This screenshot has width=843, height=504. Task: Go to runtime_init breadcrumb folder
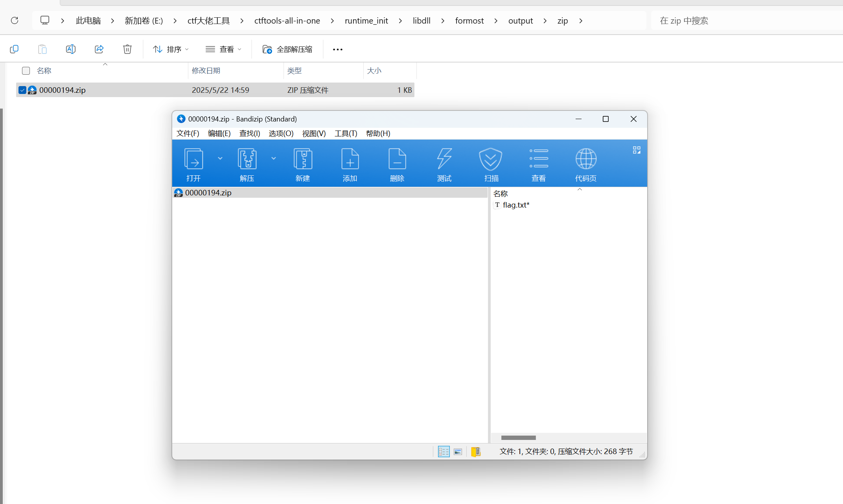tap(366, 21)
